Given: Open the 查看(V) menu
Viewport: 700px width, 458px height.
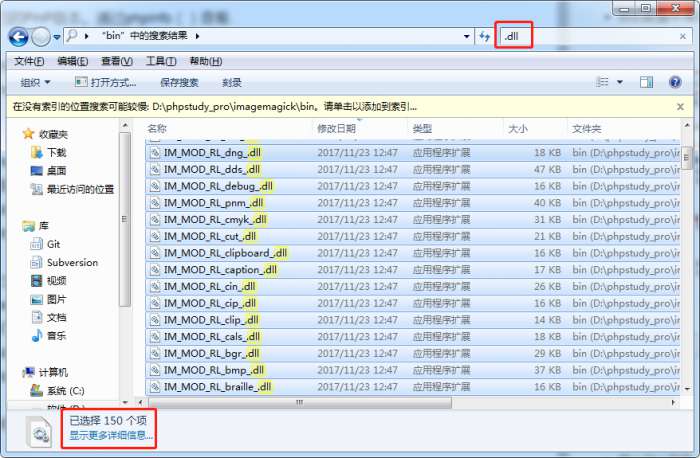Looking at the screenshot, I should point(117,61).
